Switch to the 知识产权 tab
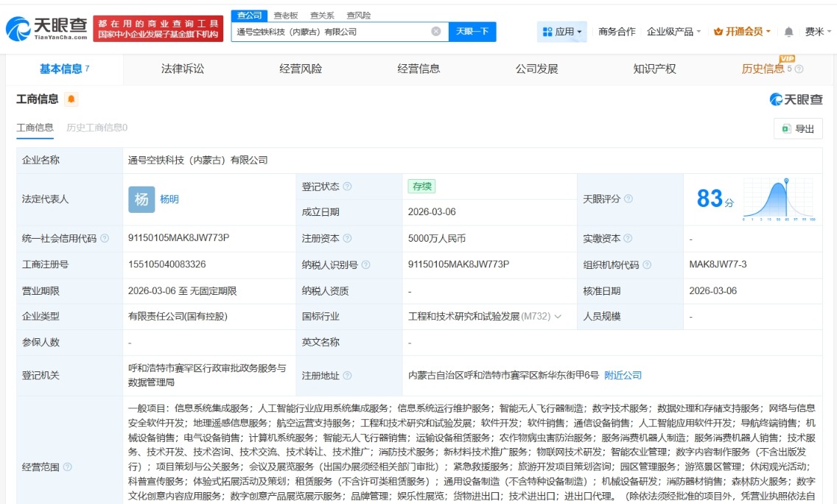Image resolution: width=837 pixels, height=504 pixels. [654, 69]
